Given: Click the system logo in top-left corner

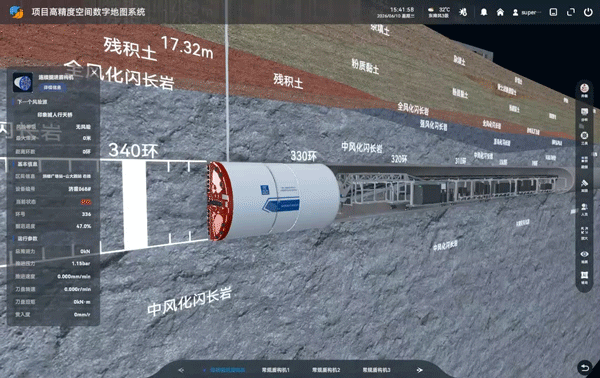Looking at the screenshot, I should tap(16, 12).
